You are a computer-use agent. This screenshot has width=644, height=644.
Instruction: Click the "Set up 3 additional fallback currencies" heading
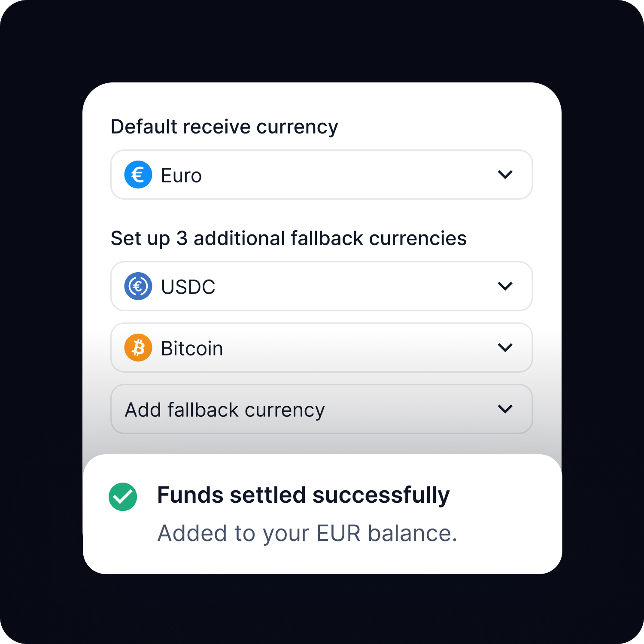tap(289, 239)
